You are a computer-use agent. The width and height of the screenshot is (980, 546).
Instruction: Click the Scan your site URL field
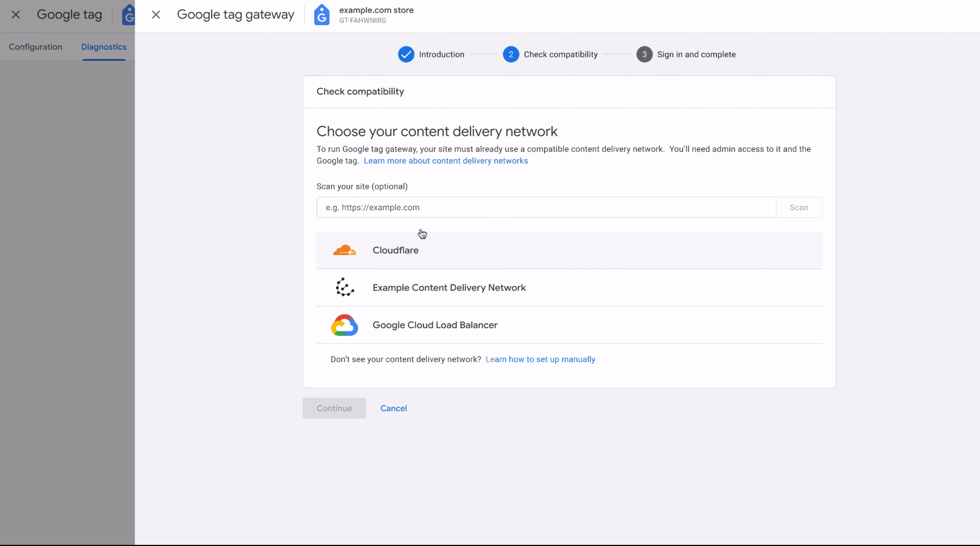[546, 207]
